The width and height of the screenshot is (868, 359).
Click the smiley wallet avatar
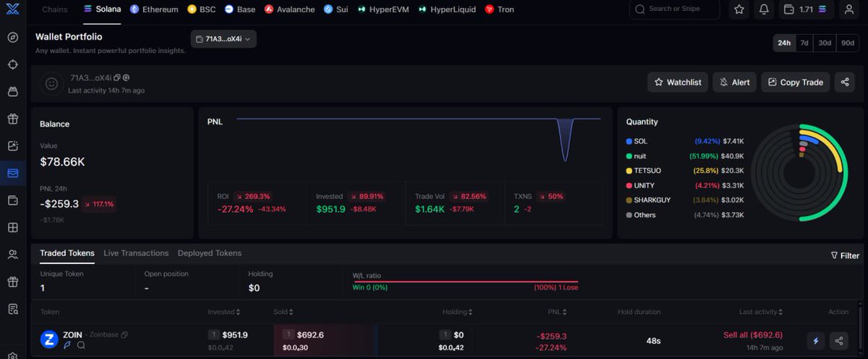click(x=51, y=83)
